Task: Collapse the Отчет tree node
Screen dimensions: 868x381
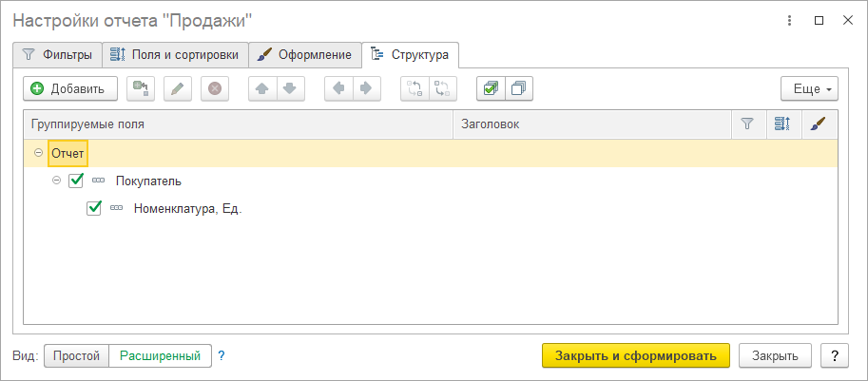Action: (x=38, y=153)
